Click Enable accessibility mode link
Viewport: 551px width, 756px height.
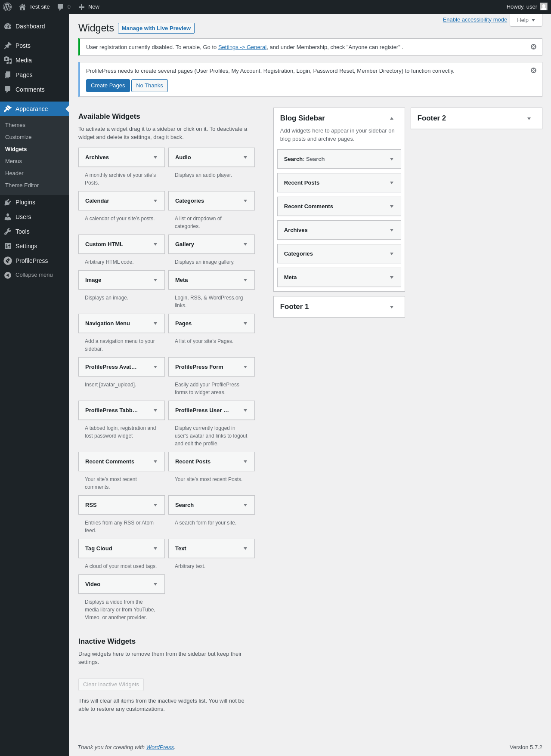[475, 20]
